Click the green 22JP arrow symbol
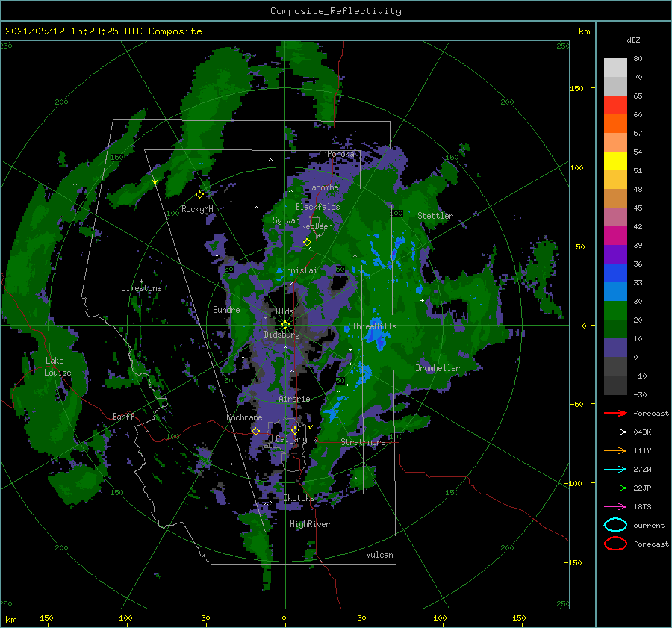 615,488
